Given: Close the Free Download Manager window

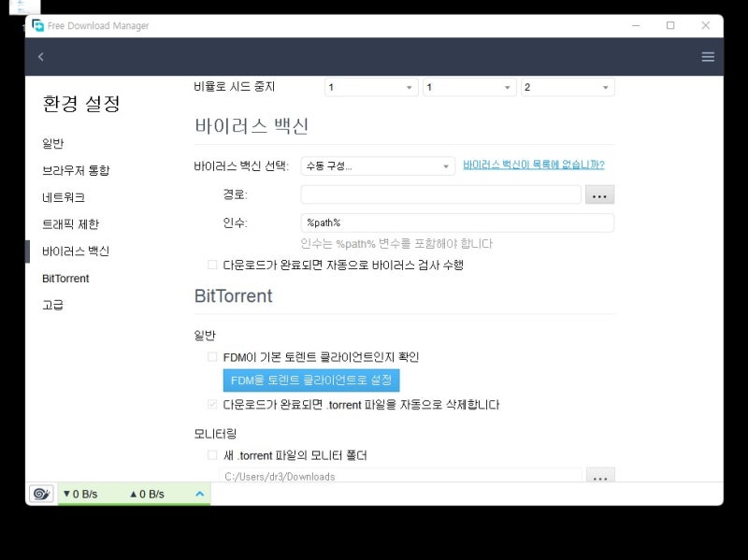Looking at the screenshot, I should click(x=706, y=25).
